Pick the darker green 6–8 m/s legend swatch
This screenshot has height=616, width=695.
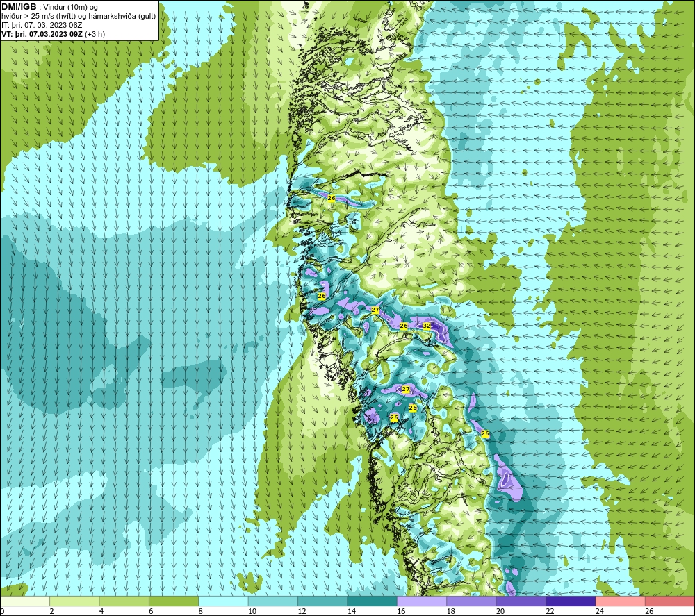tap(174, 601)
